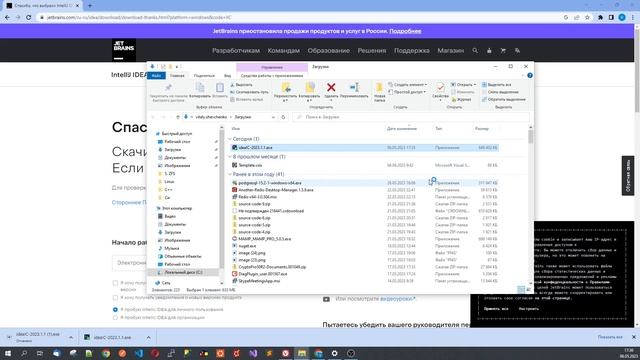Click the Copy to (Копировать в) folder icon

309,87
